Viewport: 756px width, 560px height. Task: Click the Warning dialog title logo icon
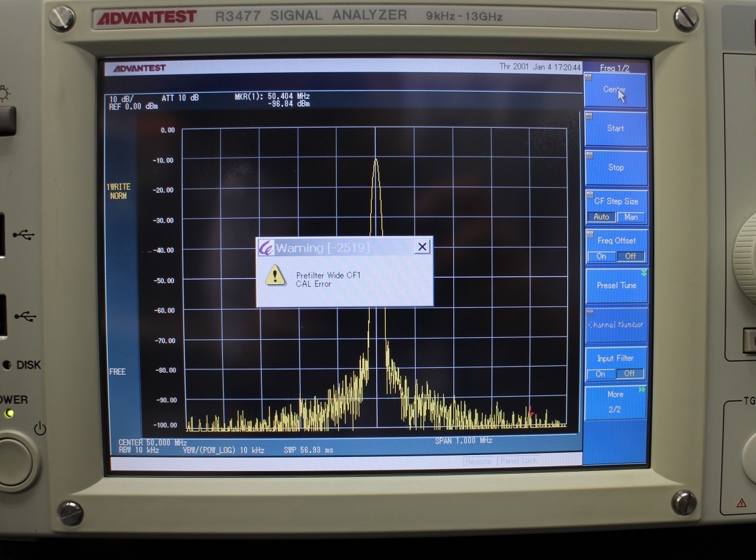pos(266,248)
